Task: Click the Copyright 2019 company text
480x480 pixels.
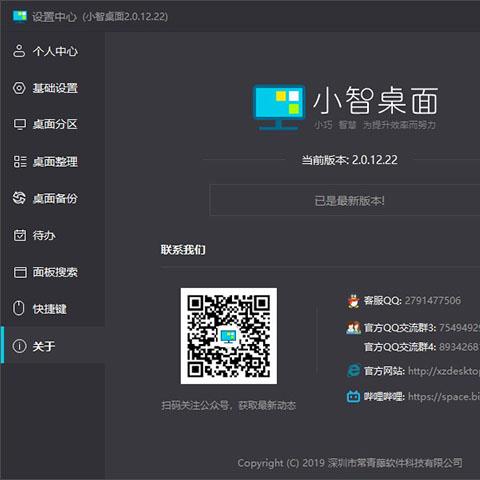Action: point(350,463)
